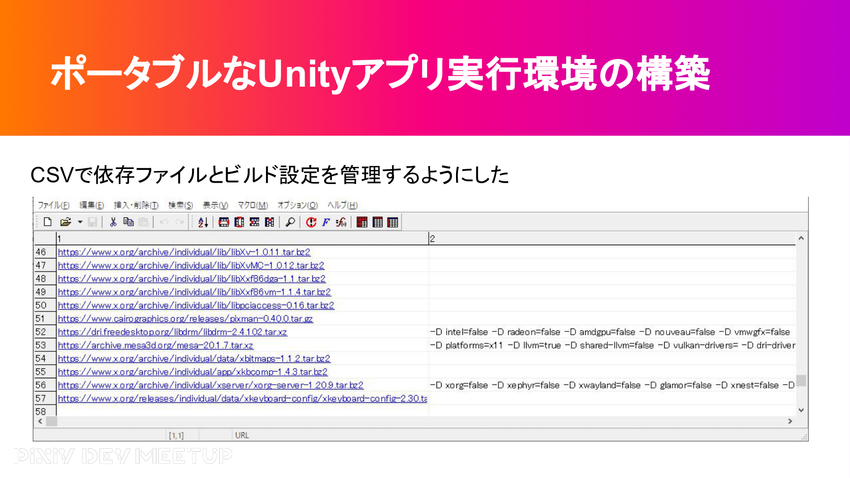Click the blue F font icon
The height and width of the screenshot is (478, 850).
[326, 221]
